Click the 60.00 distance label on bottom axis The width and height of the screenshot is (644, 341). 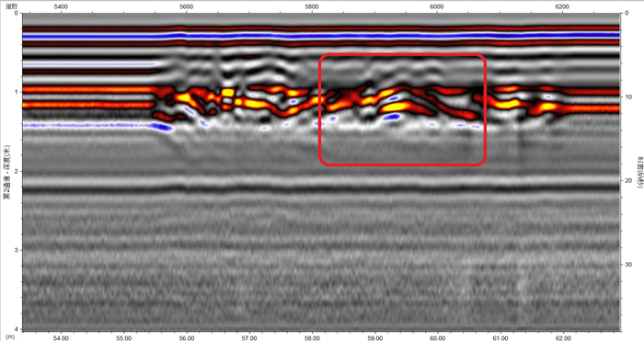[437, 337]
